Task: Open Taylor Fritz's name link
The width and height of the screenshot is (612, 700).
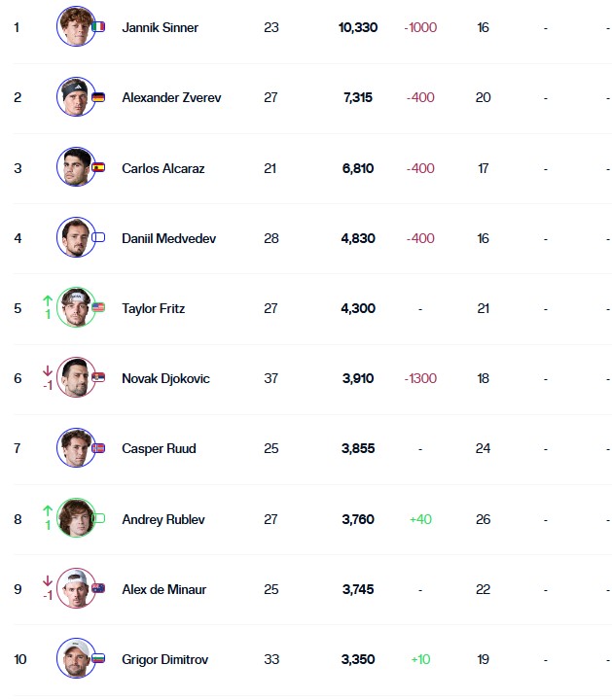Action: coord(153,308)
